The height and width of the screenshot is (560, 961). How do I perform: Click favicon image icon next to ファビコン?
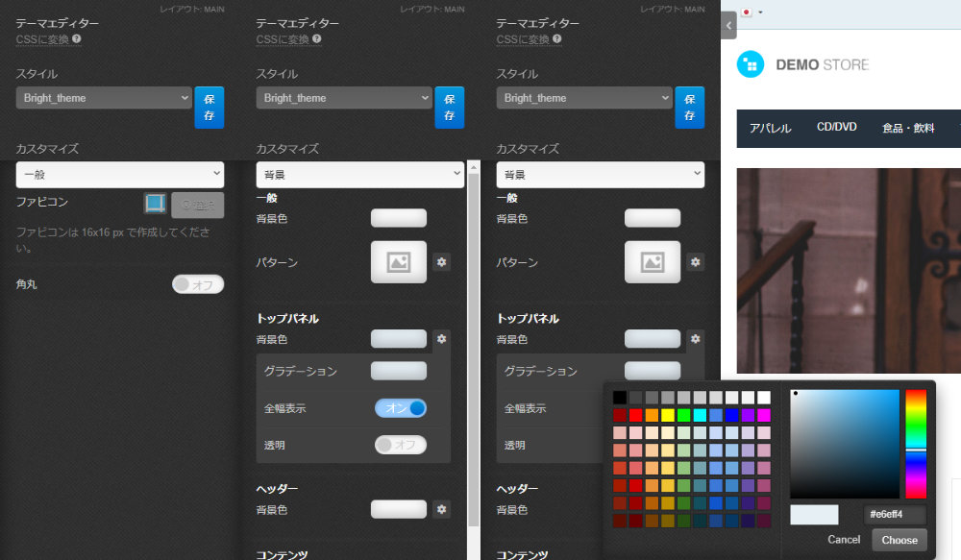pyautogui.click(x=155, y=203)
